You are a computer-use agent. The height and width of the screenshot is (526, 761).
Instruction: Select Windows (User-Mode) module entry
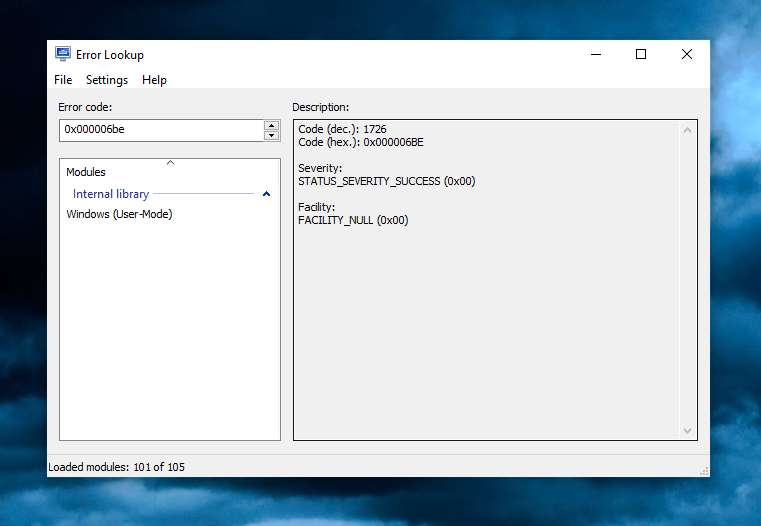click(x=119, y=214)
